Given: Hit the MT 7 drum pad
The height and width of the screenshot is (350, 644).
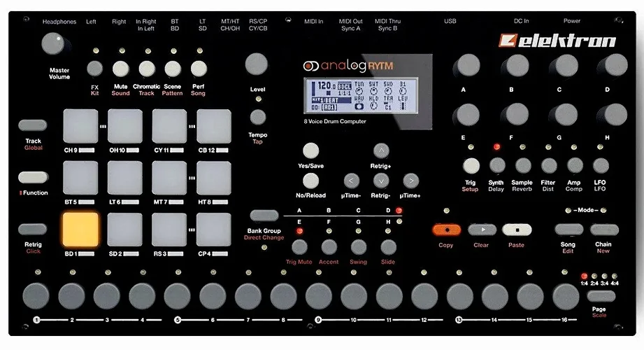Looking at the screenshot, I should [169, 178].
